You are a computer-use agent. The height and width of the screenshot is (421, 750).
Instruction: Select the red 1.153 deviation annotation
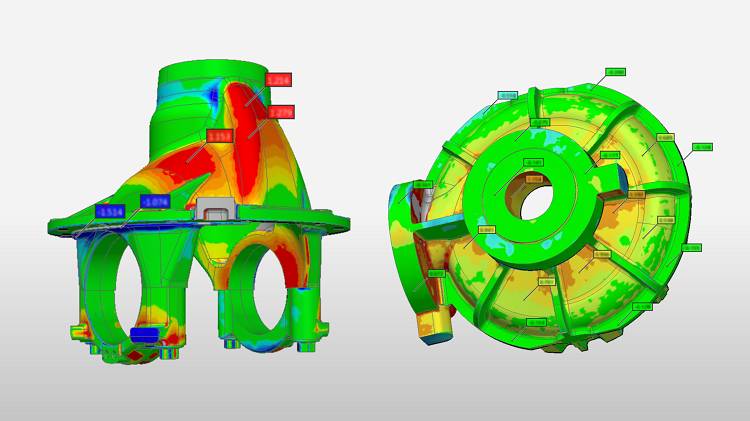pyautogui.click(x=219, y=135)
